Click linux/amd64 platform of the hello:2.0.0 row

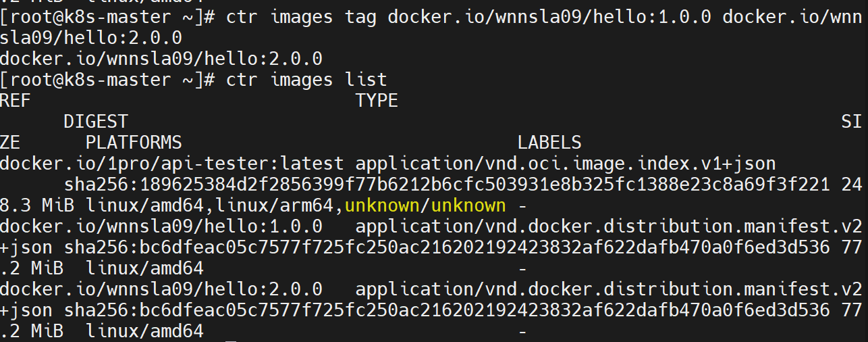144,331
